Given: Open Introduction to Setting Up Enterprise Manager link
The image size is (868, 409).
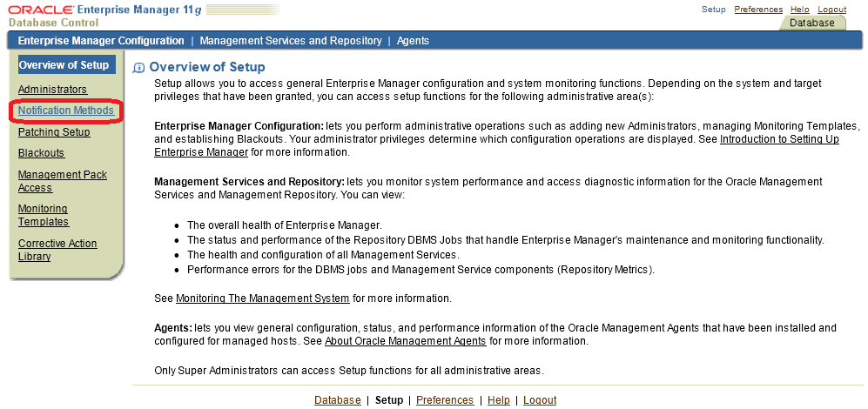Looking at the screenshot, I should coord(779,139).
